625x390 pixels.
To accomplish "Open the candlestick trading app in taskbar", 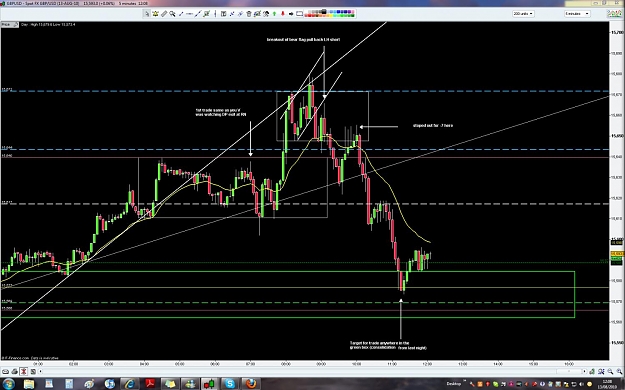I will (209, 384).
